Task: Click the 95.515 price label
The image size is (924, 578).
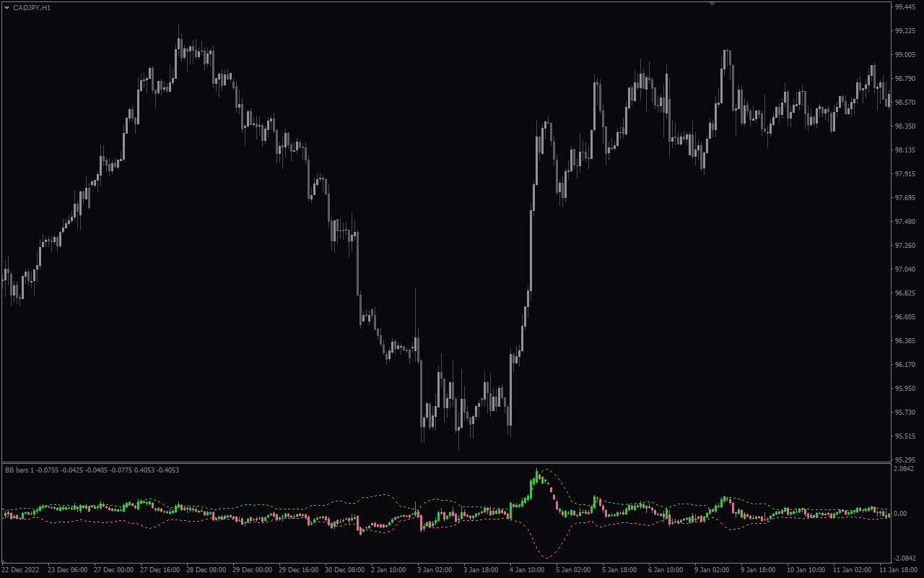Action: coord(905,436)
